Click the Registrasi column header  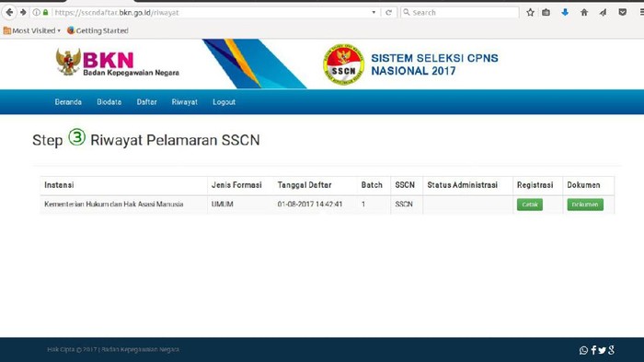click(x=535, y=185)
